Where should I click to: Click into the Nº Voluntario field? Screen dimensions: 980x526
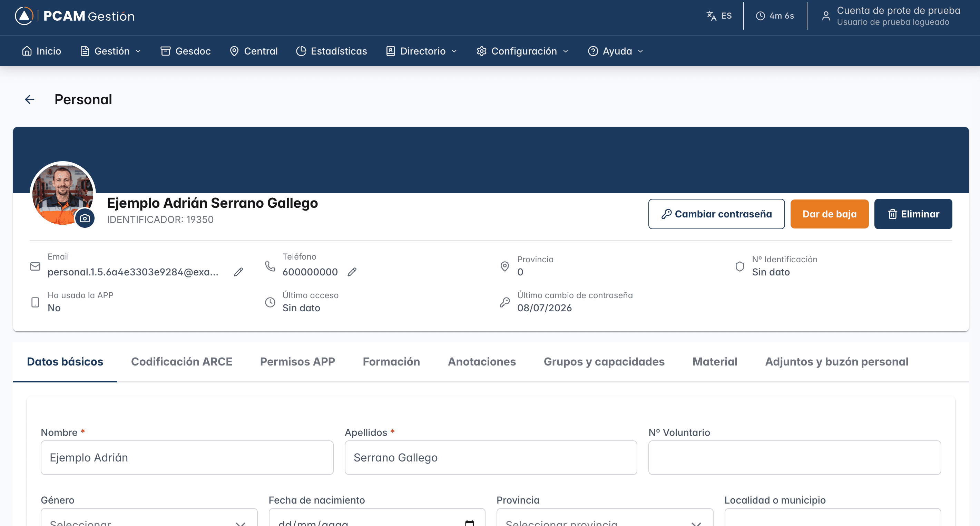(794, 458)
